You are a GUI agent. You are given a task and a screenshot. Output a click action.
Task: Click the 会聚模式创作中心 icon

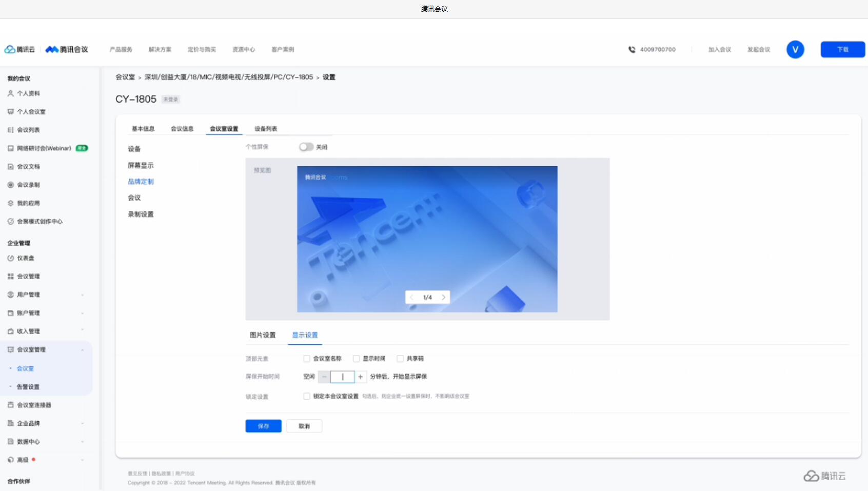point(10,222)
